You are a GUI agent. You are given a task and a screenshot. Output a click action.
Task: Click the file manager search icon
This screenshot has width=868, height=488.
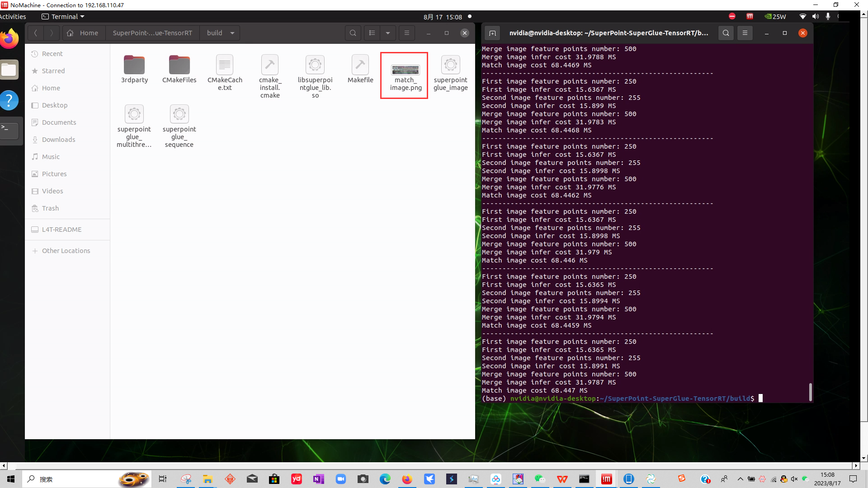click(353, 33)
